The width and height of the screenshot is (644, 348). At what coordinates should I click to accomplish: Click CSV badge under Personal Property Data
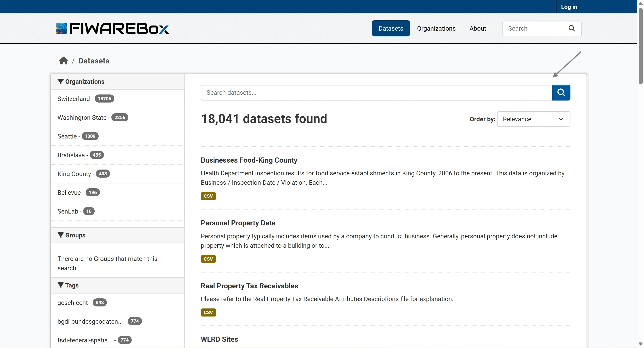208,259
